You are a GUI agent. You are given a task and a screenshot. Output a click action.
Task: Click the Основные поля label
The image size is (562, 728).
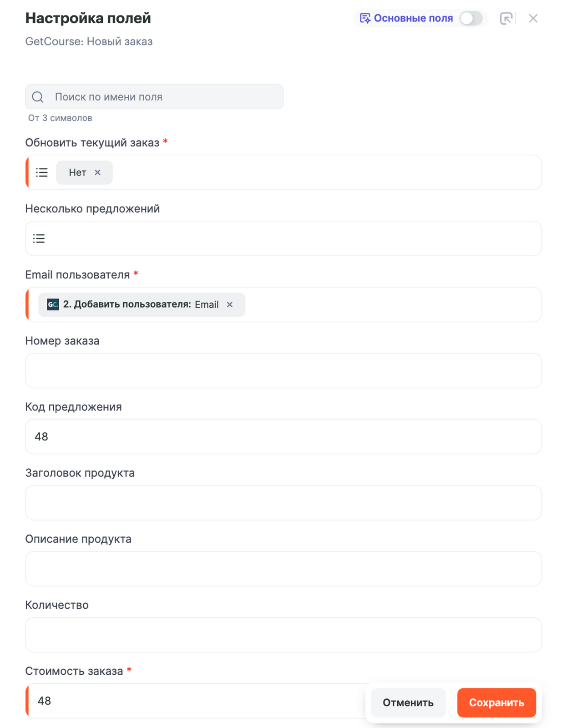pyautogui.click(x=413, y=19)
